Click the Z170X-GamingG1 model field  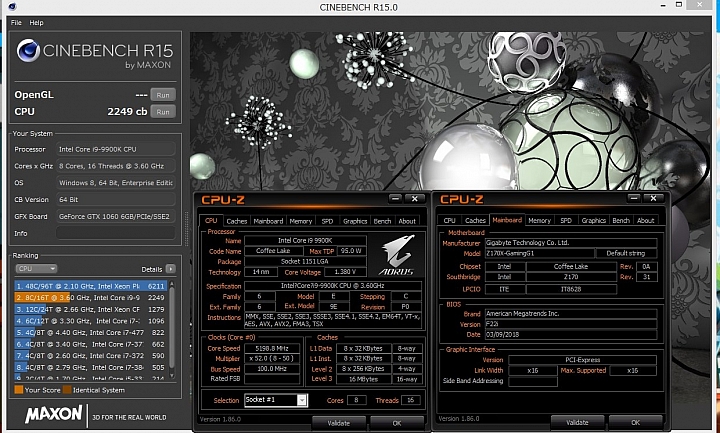[x=539, y=253]
